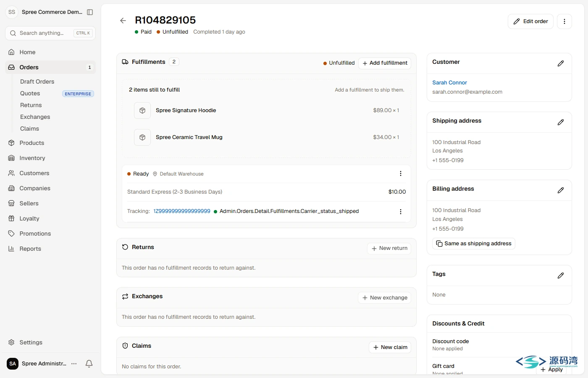The width and height of the screenshot is (588, 378).
Task: Open Loyalty gift icon in the sidebar
Action: click(11, 218)
